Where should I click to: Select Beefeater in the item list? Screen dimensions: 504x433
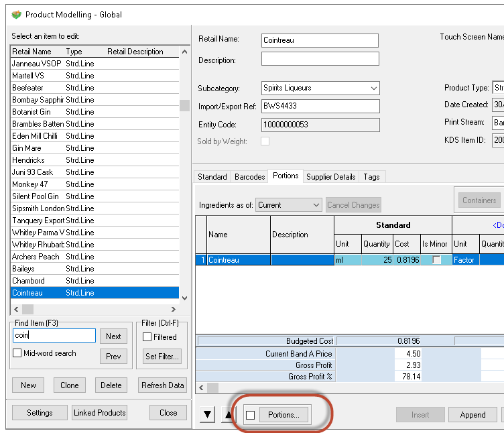94,88
